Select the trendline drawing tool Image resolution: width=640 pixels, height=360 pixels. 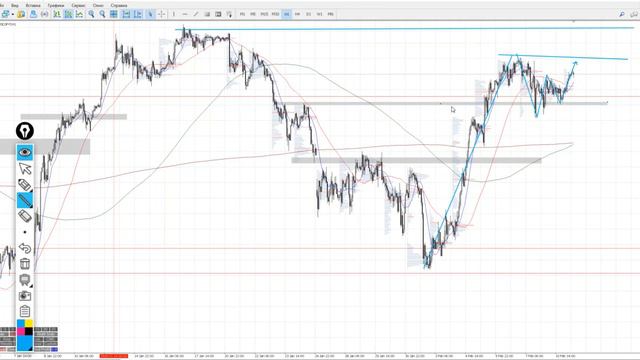[196, 14]
